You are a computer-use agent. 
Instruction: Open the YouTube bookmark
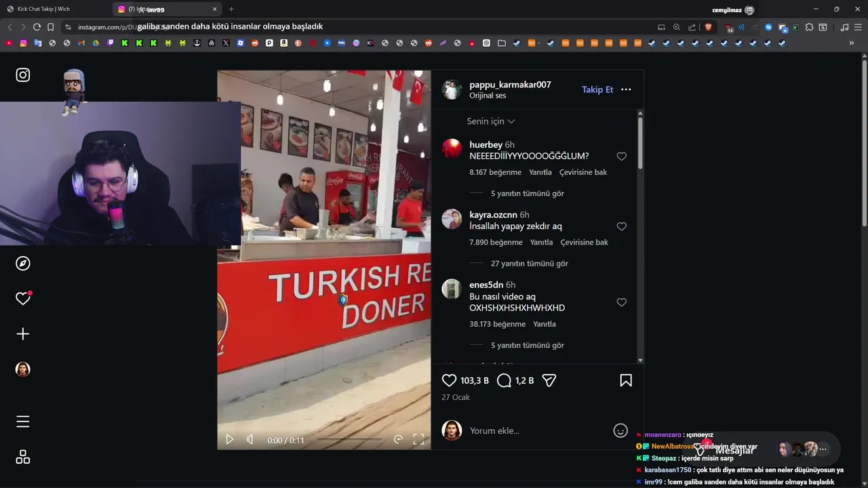[9, 43]
